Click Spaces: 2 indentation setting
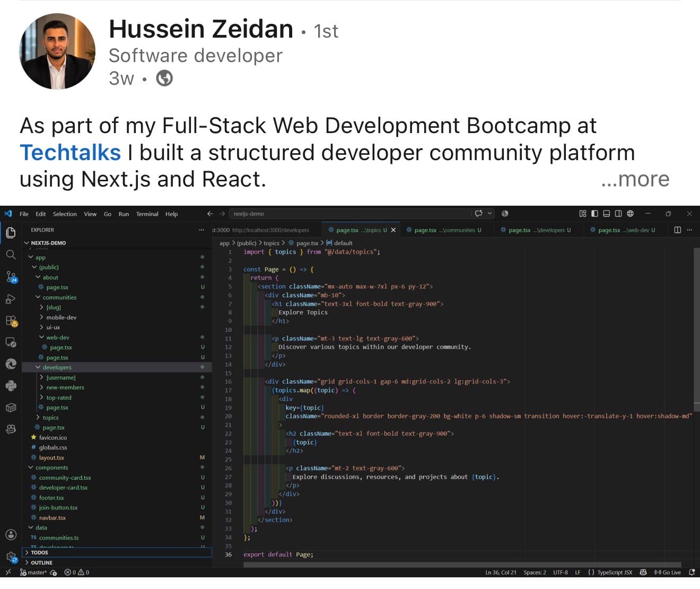 [x=535, y=573]
